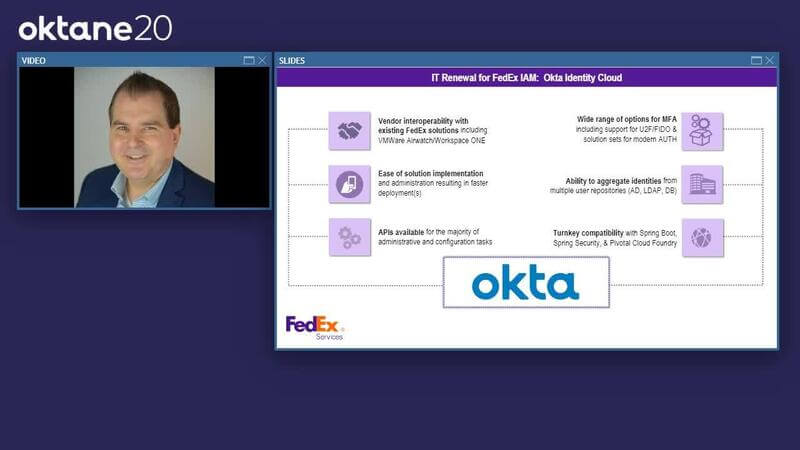Click the MFA options boxes icon
The width and height of the screenshot is (800, 450).
tap(702, 131)
